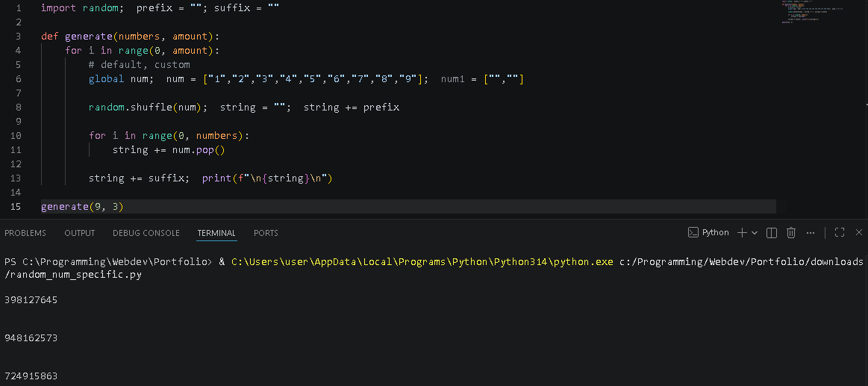Click the python.exe path in terminal
This screenshot has height=386, width=868.
point(422,261)
